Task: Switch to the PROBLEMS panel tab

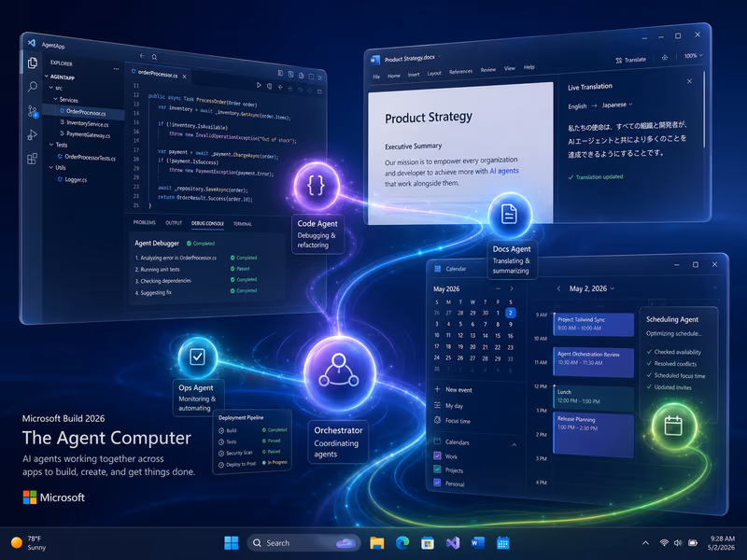Action: pos(145,222)
